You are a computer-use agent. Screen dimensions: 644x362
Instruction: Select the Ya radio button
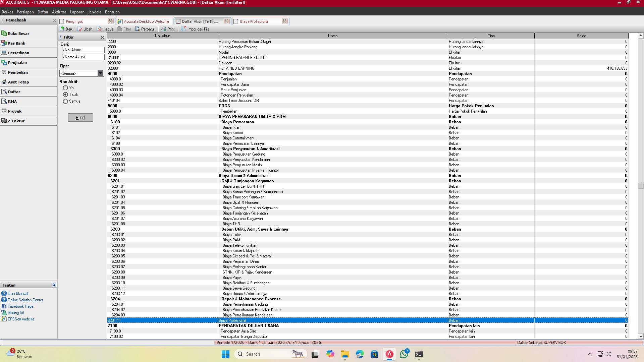[66, 88]
